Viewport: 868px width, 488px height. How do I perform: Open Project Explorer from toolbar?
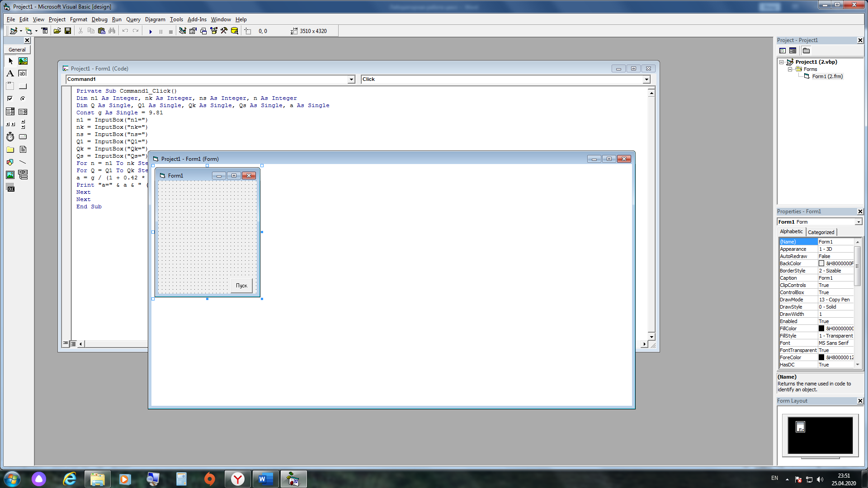pos(183,31)
